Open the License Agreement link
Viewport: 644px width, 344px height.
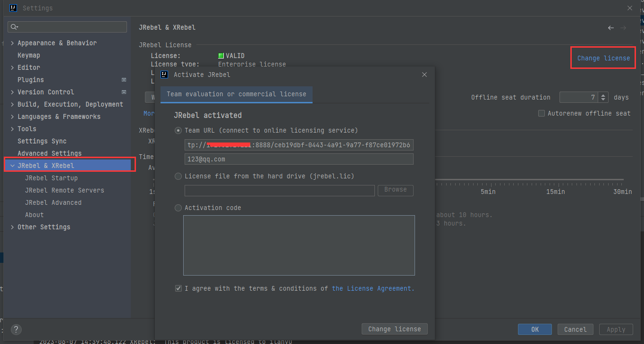(373, 288)
